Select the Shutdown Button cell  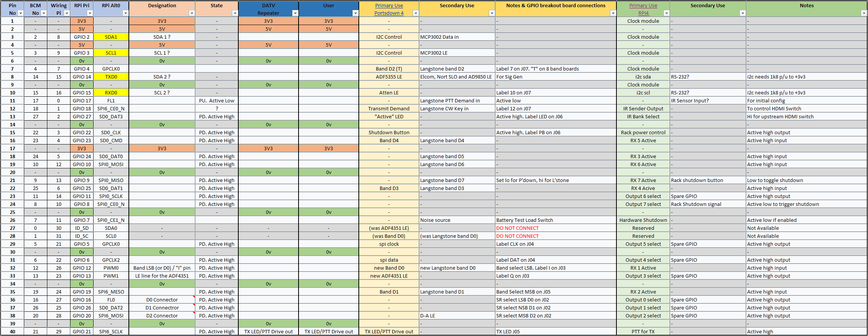click(389, 132)
